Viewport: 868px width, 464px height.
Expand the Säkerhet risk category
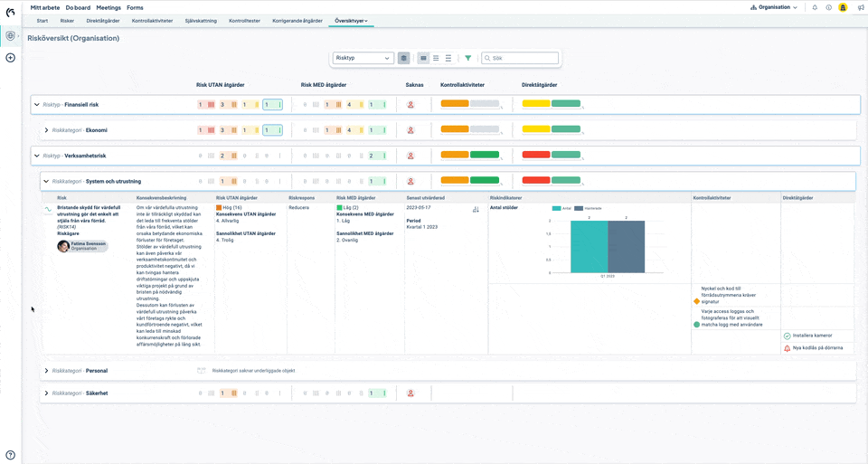point(46,393)
